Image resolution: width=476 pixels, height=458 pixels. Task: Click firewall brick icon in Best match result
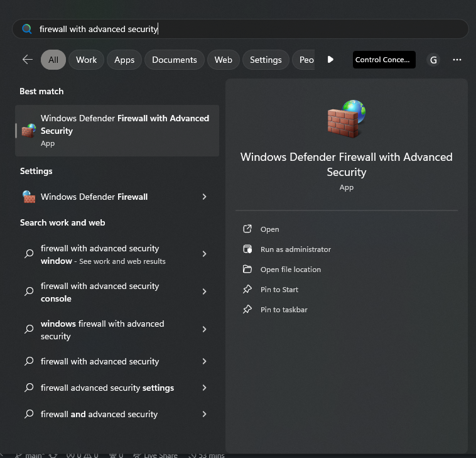[x=29, y=131]
